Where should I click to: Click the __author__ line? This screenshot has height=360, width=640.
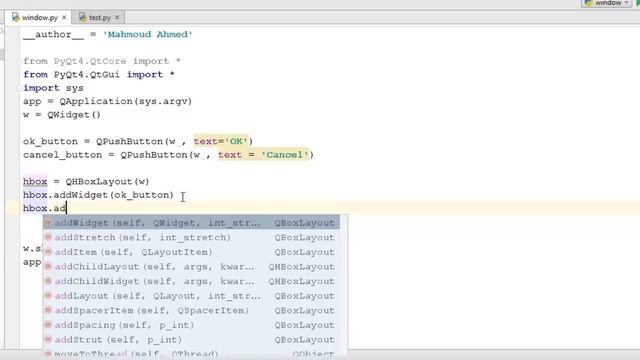tap(108, 34)
